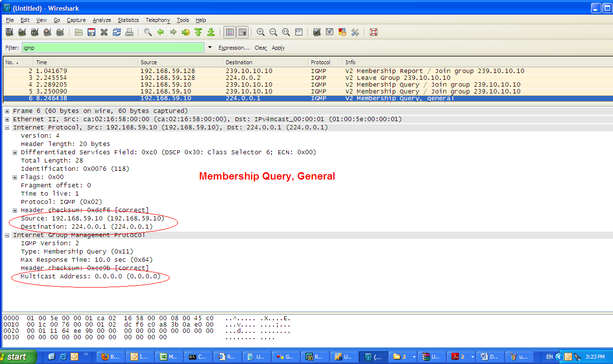Screen dimensions: 613x364
Task: Collapse Internet Group Management Protocol section
Action: [x=7, y=235]
